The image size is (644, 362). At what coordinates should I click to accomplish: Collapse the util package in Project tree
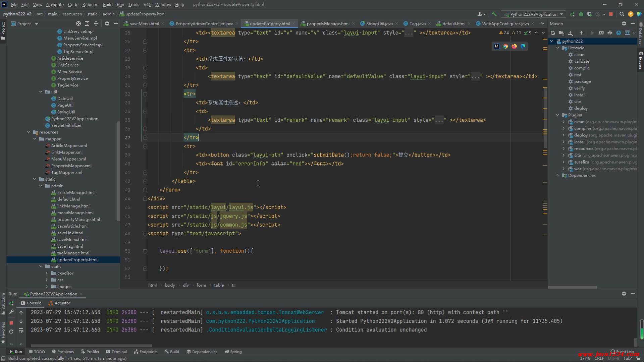tap(41, 92)
